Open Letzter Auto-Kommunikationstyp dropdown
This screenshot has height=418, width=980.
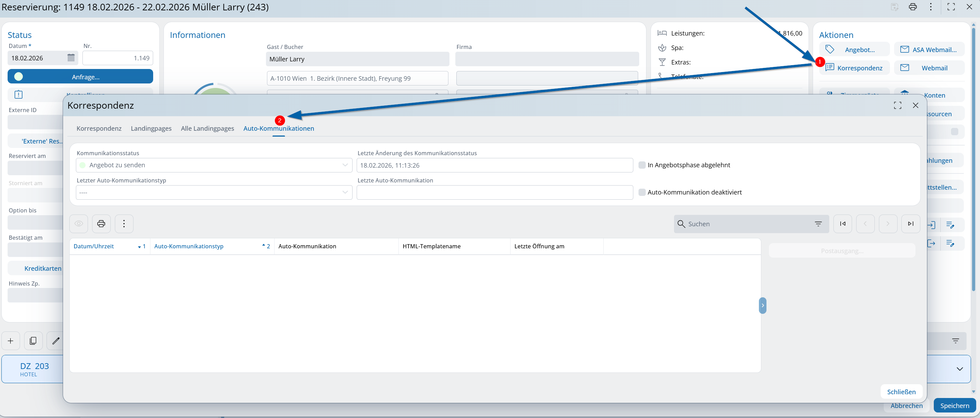(345, 192)
